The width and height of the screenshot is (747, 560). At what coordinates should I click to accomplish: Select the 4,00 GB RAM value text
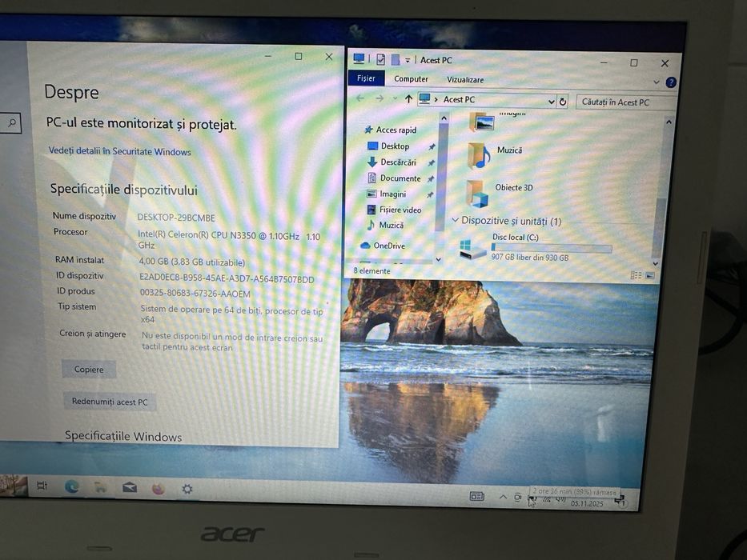point(191,262)
